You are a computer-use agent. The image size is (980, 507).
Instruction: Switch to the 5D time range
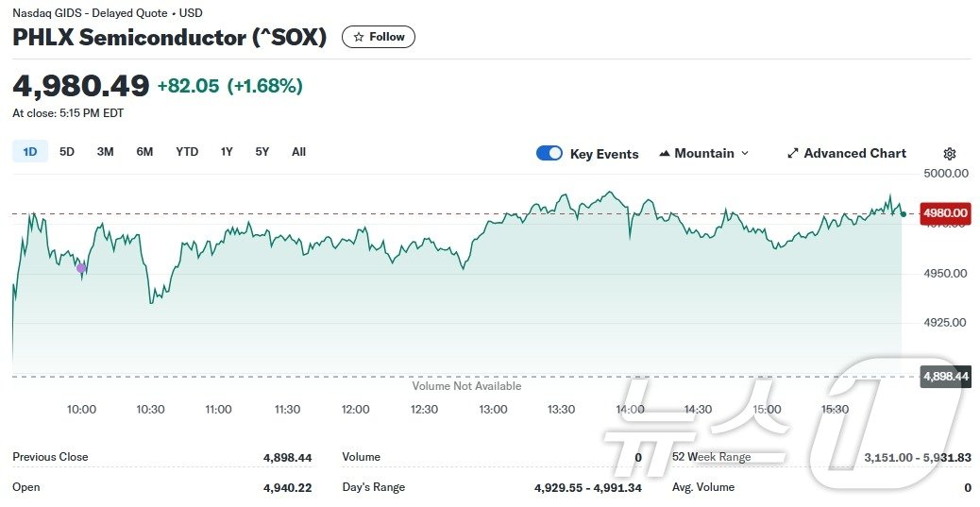point(67,152)
